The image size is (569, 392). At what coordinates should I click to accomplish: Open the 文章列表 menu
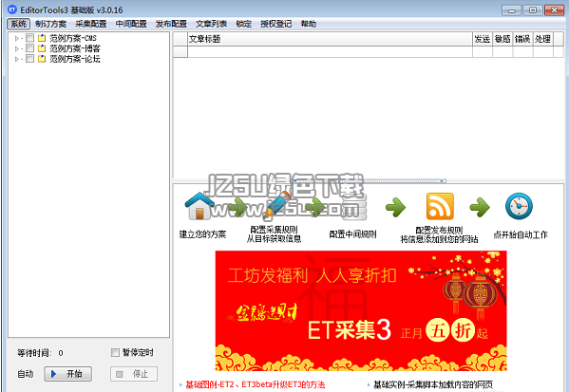point(211,24)
